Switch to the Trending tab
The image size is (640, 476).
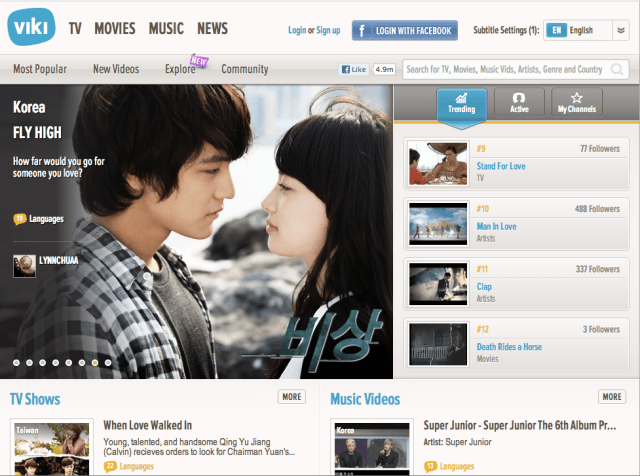pos(462,105)
